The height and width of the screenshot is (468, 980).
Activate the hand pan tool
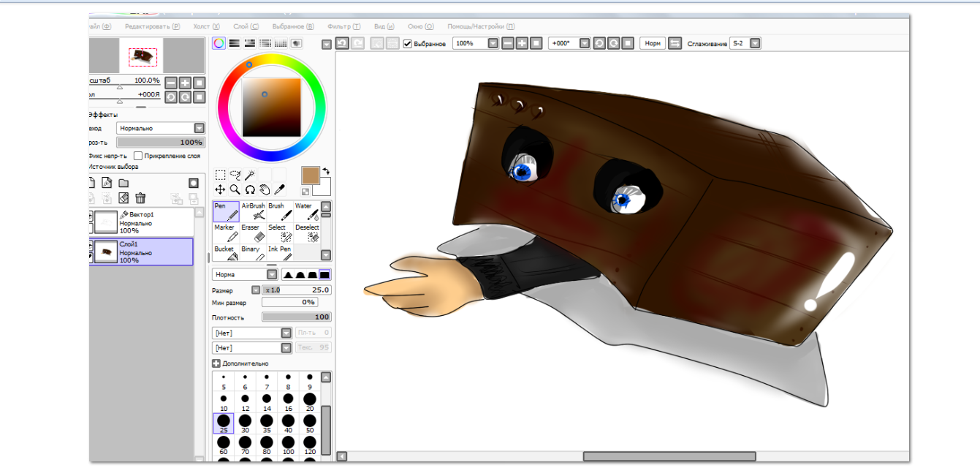click(x=265, y=189)
